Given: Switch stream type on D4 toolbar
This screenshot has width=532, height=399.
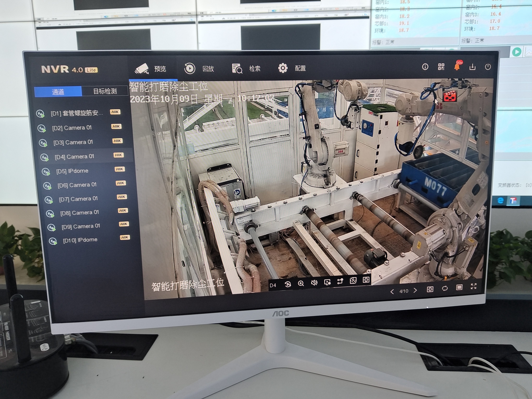Looking at the screenshot, I should [340, 281].
